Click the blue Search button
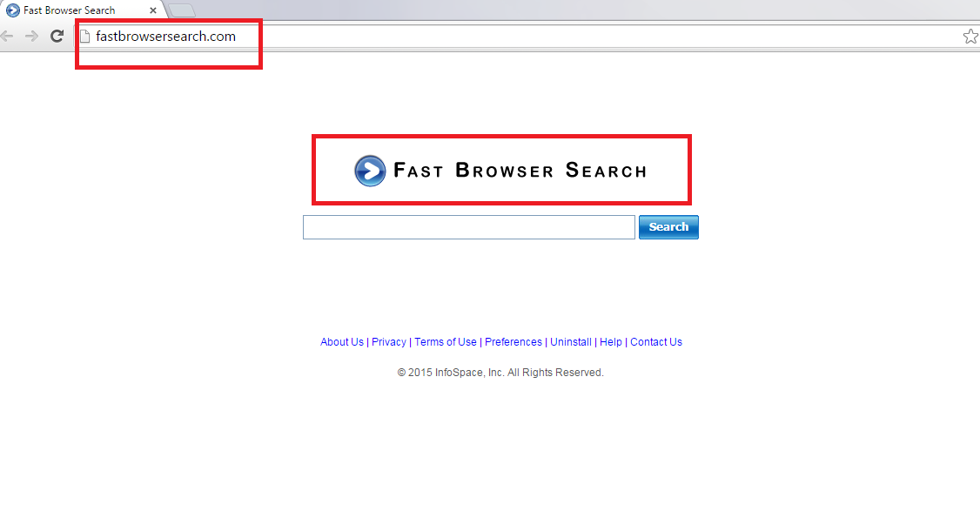The image size is (980, 525). coord(668,227)
